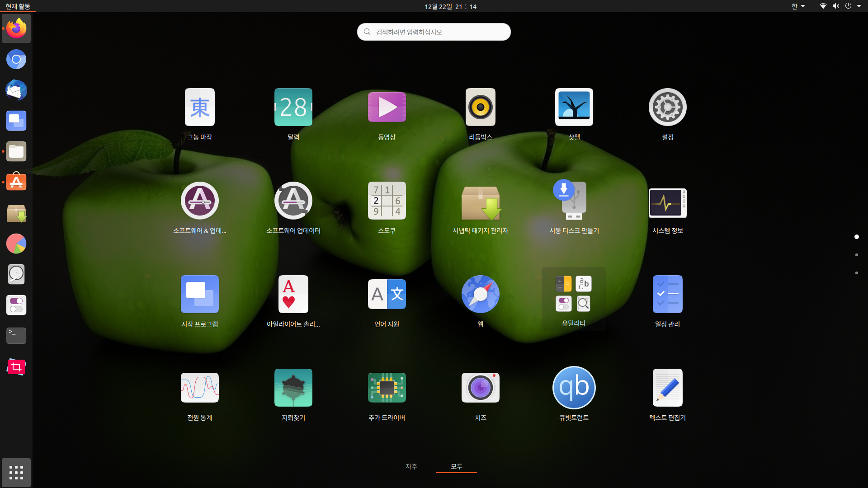Viewport: 868px width, 488px height.
Task: Launch the Web browser (웹) compass icon
Action: click(481, 295)
